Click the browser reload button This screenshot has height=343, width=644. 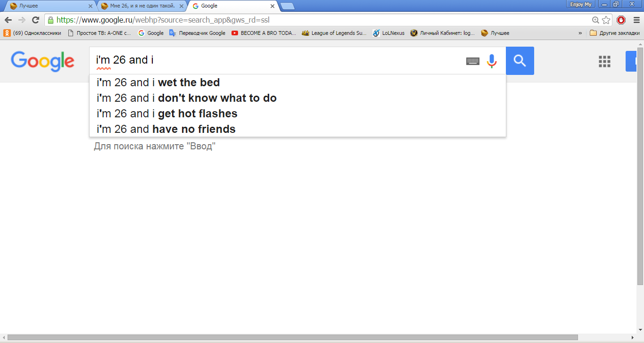(35, 20)
